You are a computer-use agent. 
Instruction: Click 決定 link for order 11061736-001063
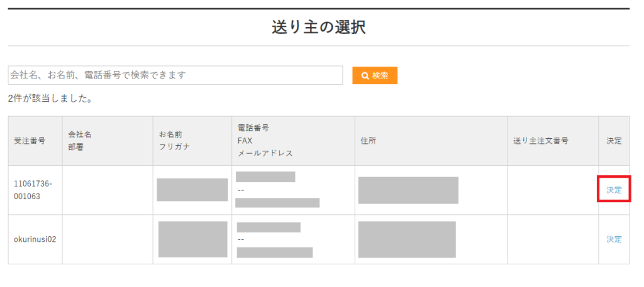tap(614, 190)
